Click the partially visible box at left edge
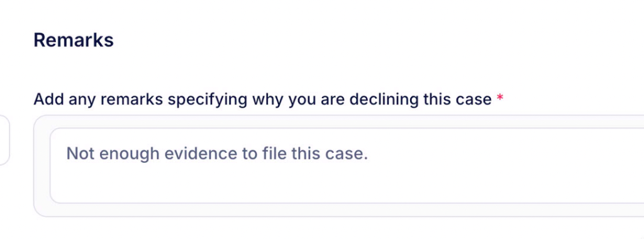The height and width of the screenshot is (239, 644). pos(4,140)
